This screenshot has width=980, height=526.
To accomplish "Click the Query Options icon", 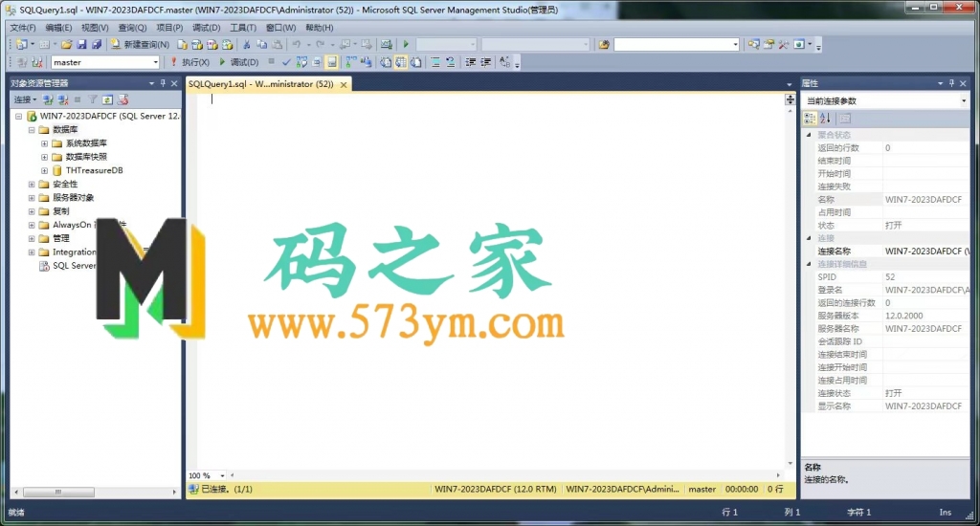I will tap(316, 62).
